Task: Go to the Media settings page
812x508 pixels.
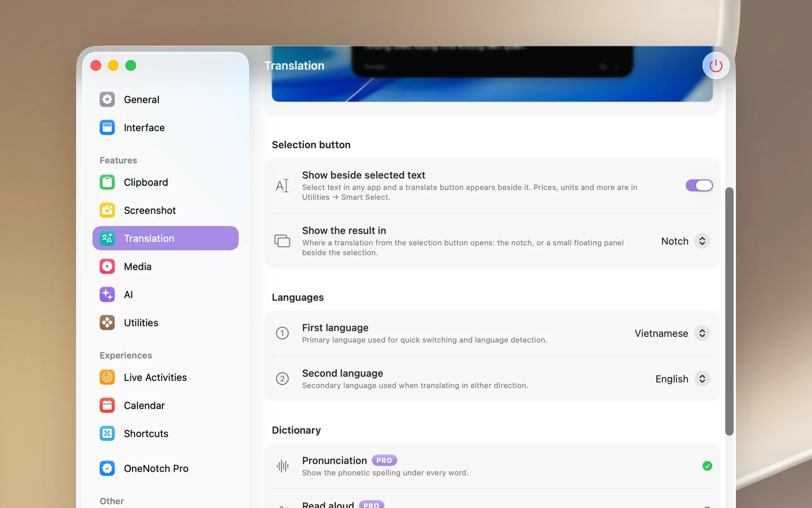Action: [x=165, y=266]
